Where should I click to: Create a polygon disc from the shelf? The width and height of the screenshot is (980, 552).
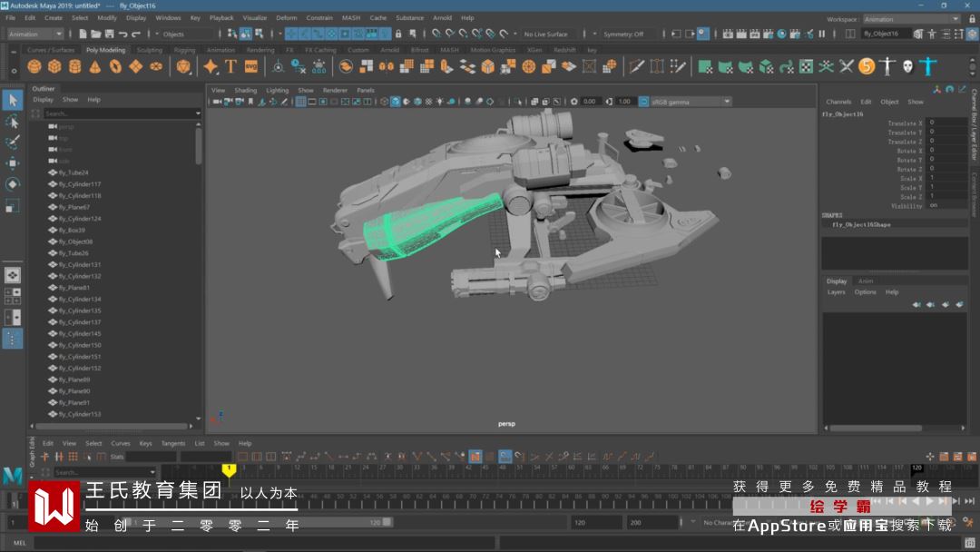pos(156,66)
